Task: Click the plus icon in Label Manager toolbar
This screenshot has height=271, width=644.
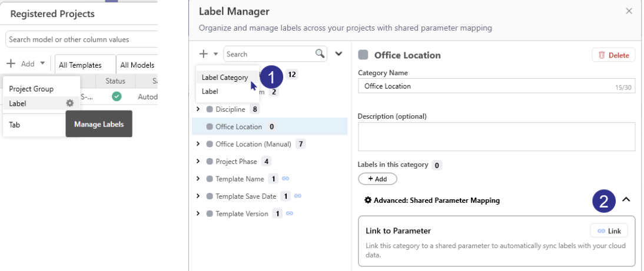Action: coord(203,53)
